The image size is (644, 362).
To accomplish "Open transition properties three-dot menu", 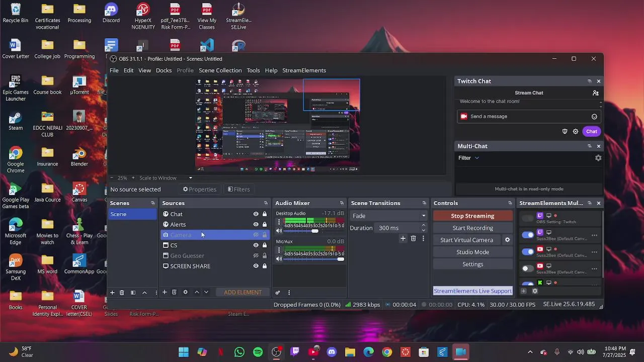I will click(x=423, y=239).
